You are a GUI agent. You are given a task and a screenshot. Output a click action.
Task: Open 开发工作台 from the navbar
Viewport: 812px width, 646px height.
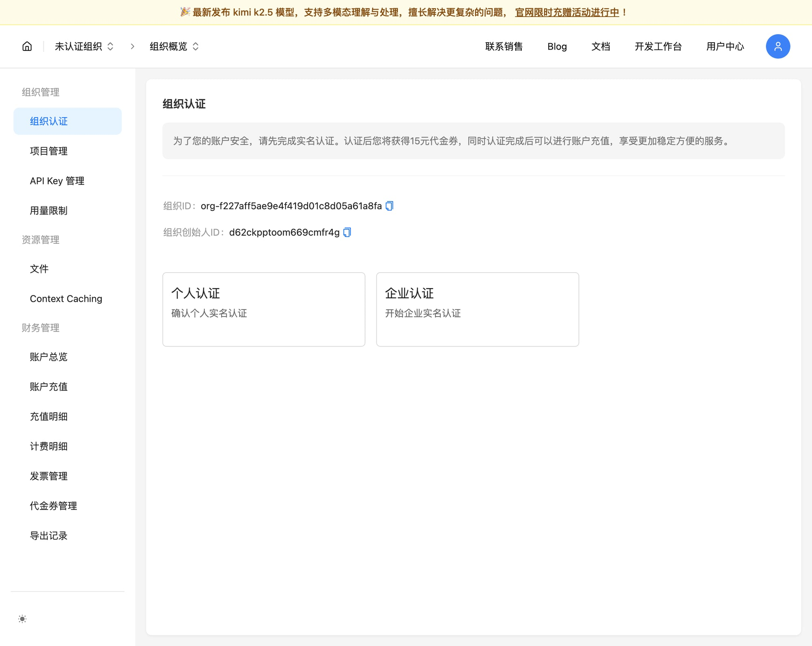click(658, 46)
